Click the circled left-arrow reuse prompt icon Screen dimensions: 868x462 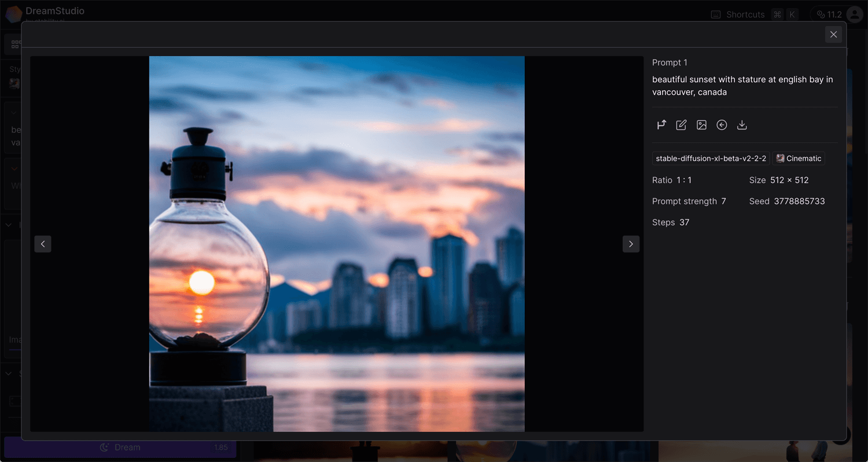pyautogui.click(x=722, y=125)
